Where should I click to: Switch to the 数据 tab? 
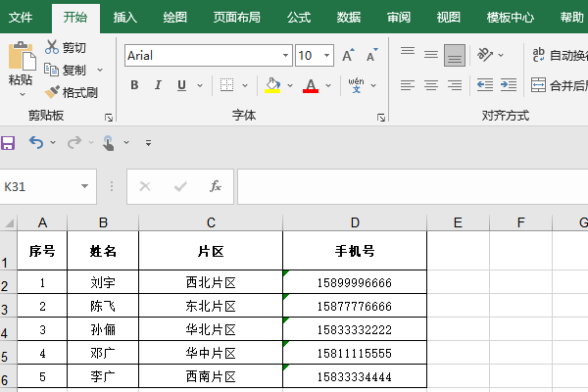348,17
